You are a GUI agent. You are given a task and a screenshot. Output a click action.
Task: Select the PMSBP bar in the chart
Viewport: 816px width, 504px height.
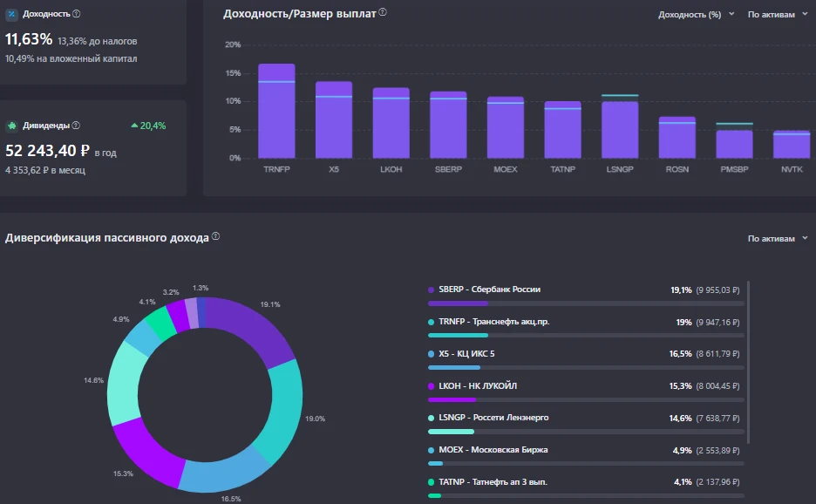tap(734, 144)
